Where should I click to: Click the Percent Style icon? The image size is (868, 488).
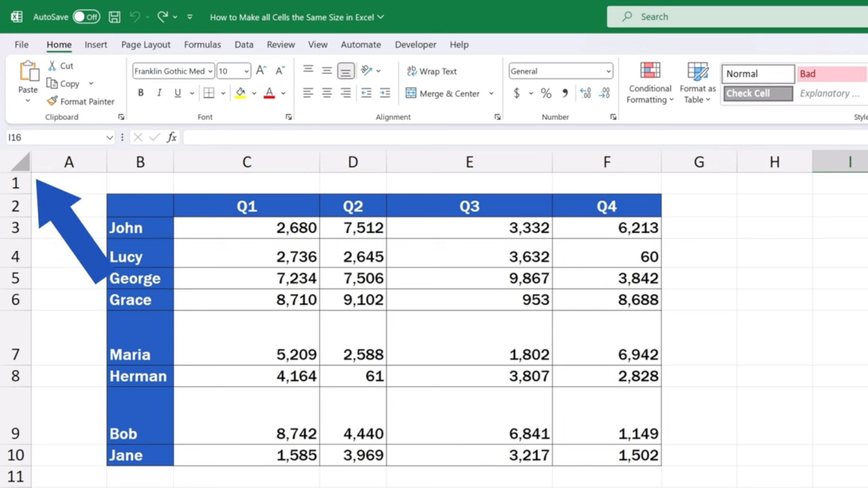pos(545,93)
